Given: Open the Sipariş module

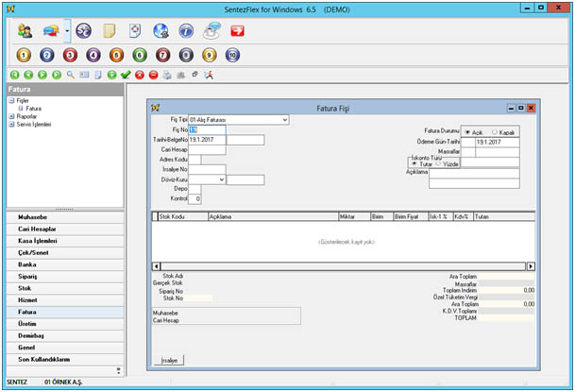Looking at the screenshot, I should click(x=65, y=277).
